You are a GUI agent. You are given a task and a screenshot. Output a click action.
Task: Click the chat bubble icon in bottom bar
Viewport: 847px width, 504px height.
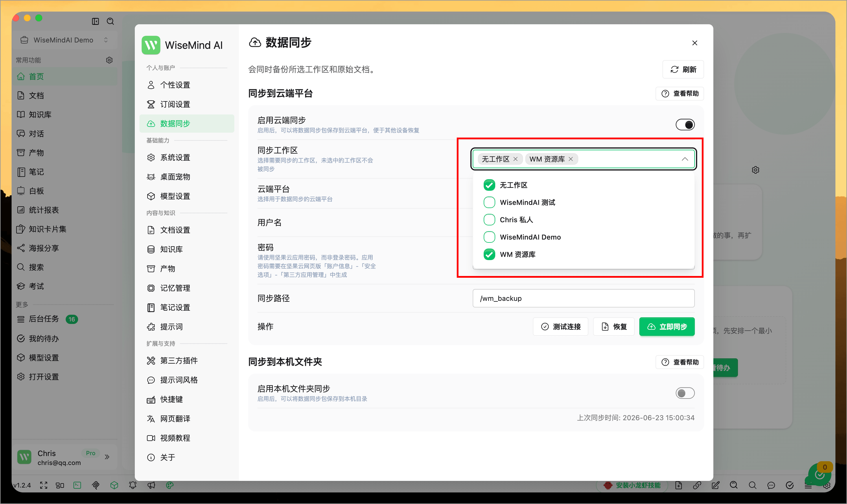tap(771, 485)
